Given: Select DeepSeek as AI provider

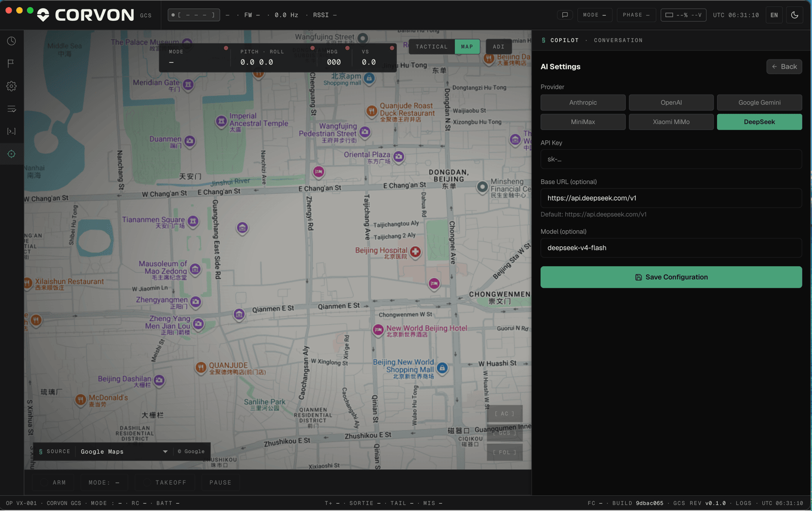Looking at the screenshot, I should tap(759, 122).
